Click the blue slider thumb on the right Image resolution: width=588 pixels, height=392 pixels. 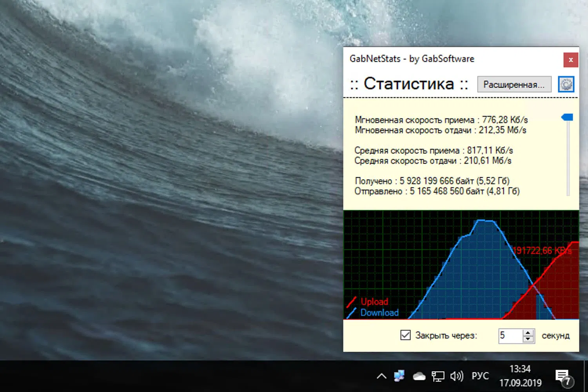point(568,117)
